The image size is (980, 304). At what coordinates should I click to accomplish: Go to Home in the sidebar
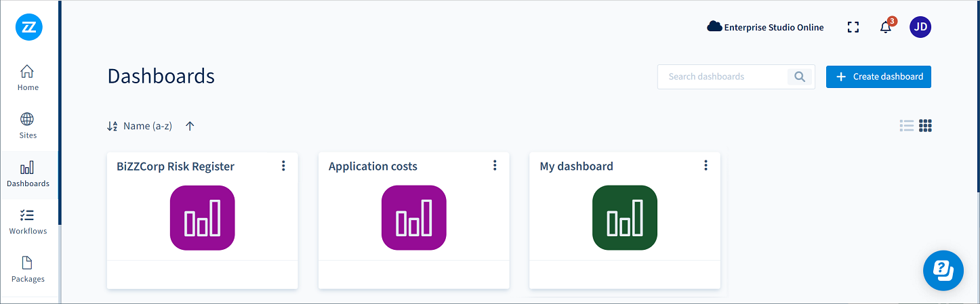[x=28, y=77]
